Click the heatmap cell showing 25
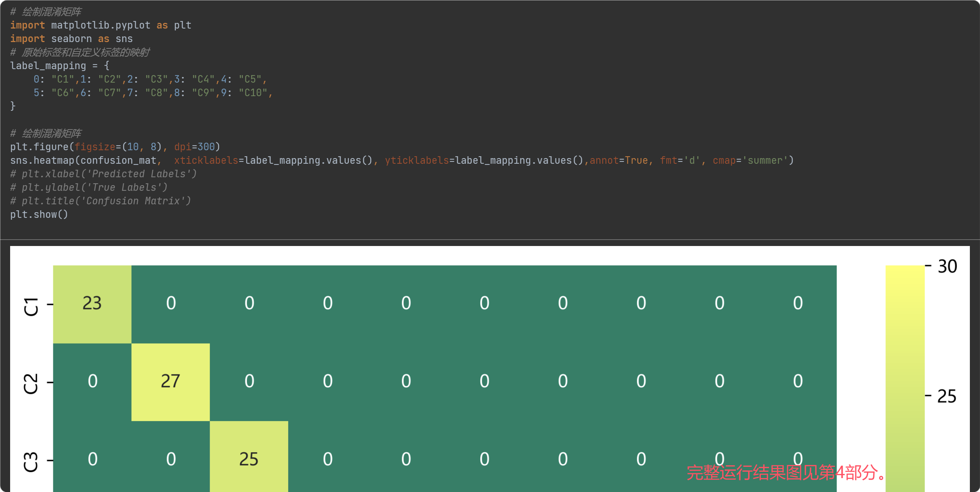The image size is (980, 492). [x=249, y=459]
